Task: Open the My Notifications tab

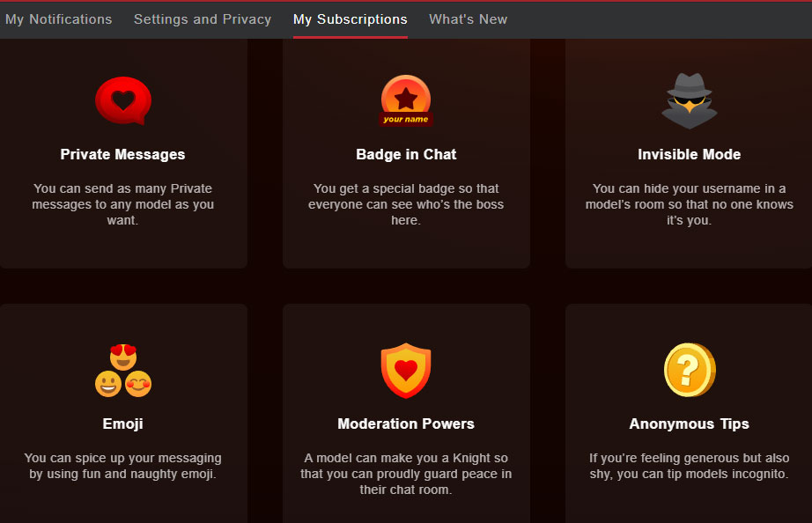Action: tap(59, 19)
